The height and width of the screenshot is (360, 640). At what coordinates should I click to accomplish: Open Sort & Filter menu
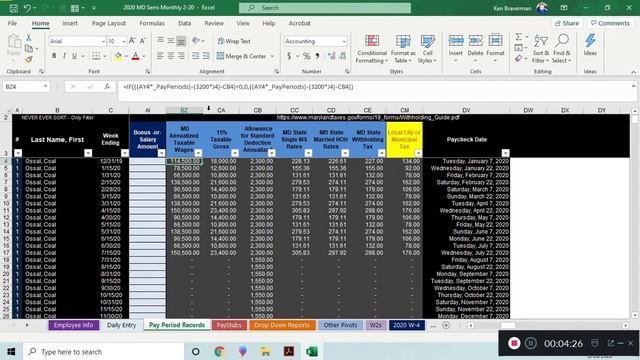(541, 49)
